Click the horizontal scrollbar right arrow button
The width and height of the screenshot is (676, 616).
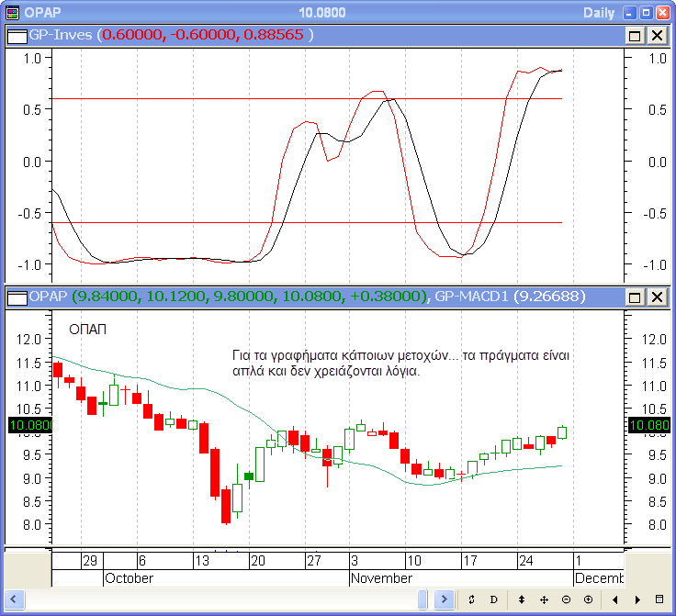[x=444, y=599]
